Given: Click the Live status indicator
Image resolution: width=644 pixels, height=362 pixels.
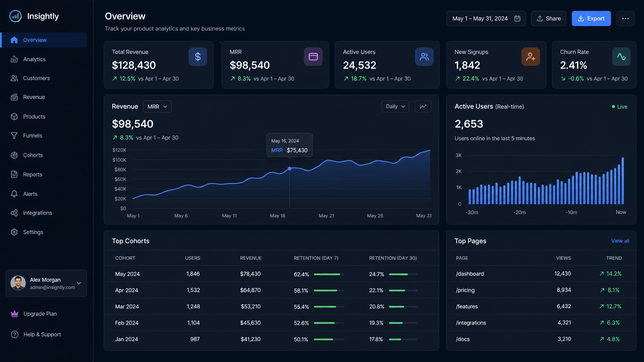Looking at the screenshot, I should pyautogui.click(x=619, y=107).
